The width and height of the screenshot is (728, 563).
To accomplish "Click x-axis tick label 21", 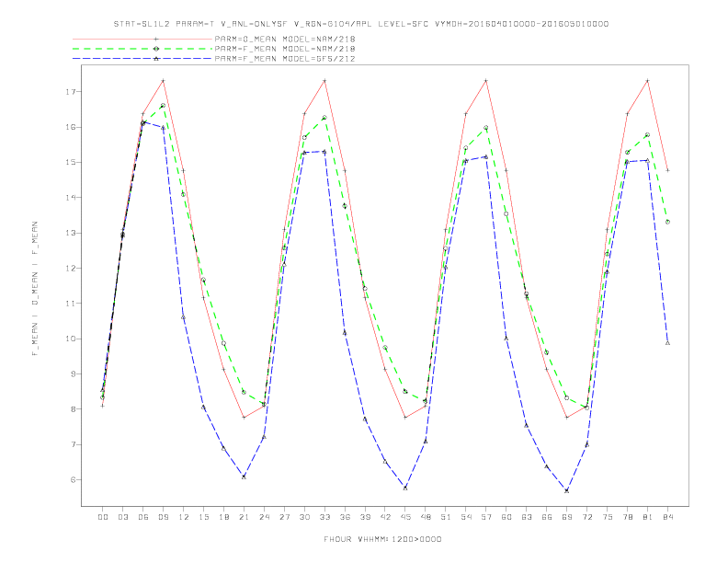I will tap(244, 517).
